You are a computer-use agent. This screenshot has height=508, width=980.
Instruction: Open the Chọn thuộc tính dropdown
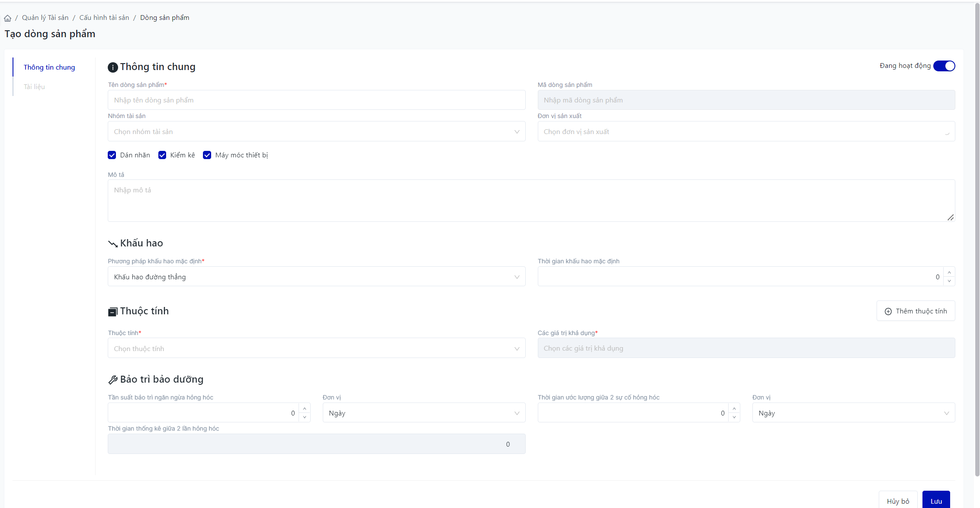[x=316, y=348]
